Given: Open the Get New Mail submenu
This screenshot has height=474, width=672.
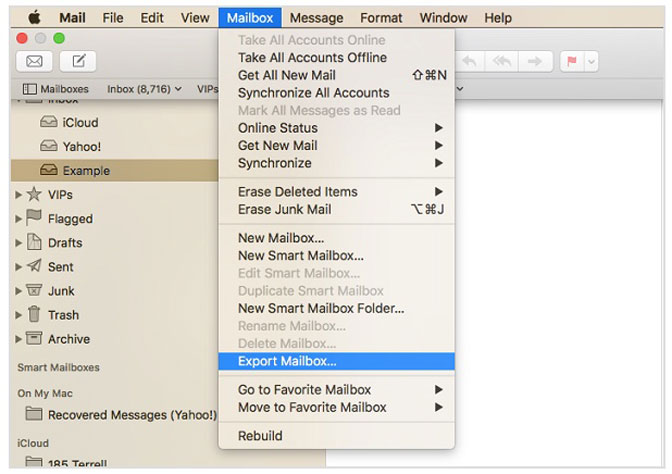Looking at the screenshot, I should 336,145.
